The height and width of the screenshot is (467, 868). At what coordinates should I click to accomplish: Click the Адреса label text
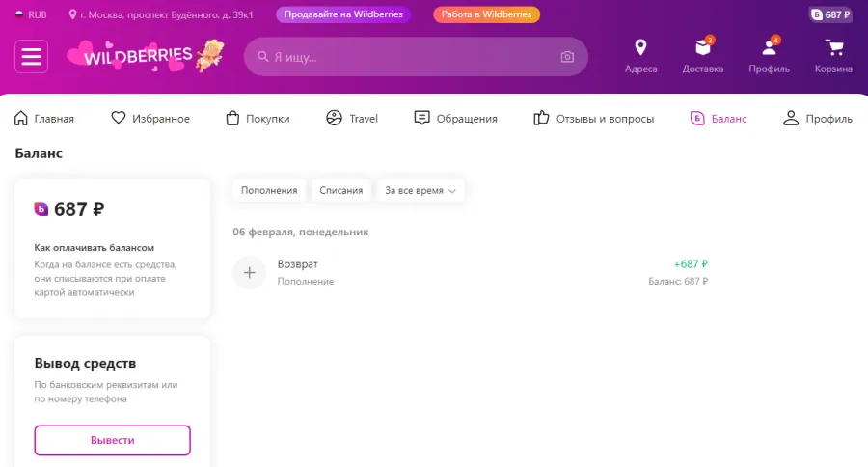point(641,69)
